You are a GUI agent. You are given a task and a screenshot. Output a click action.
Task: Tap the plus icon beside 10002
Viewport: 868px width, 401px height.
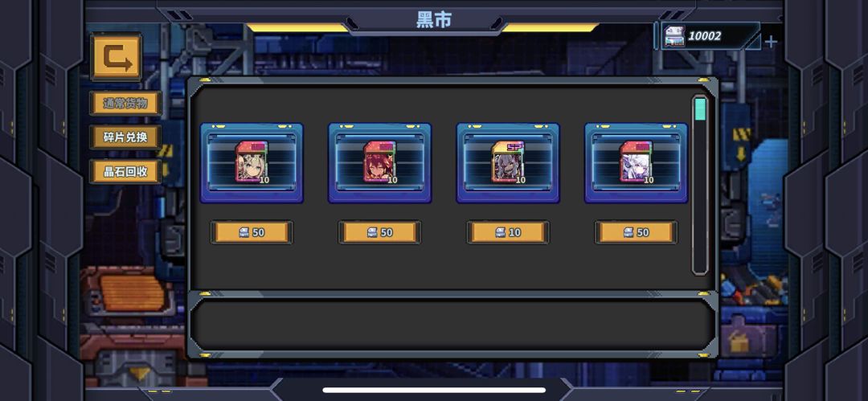click(771, 42)
